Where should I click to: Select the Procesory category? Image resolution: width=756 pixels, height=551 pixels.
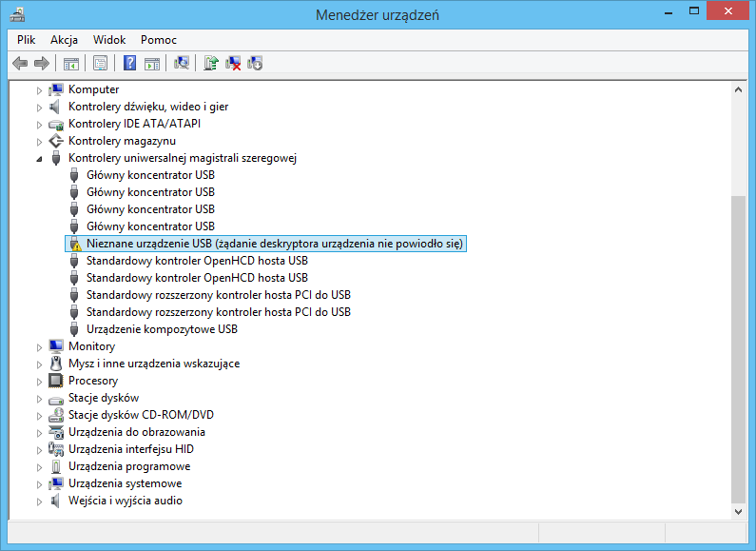coord(93,381)
